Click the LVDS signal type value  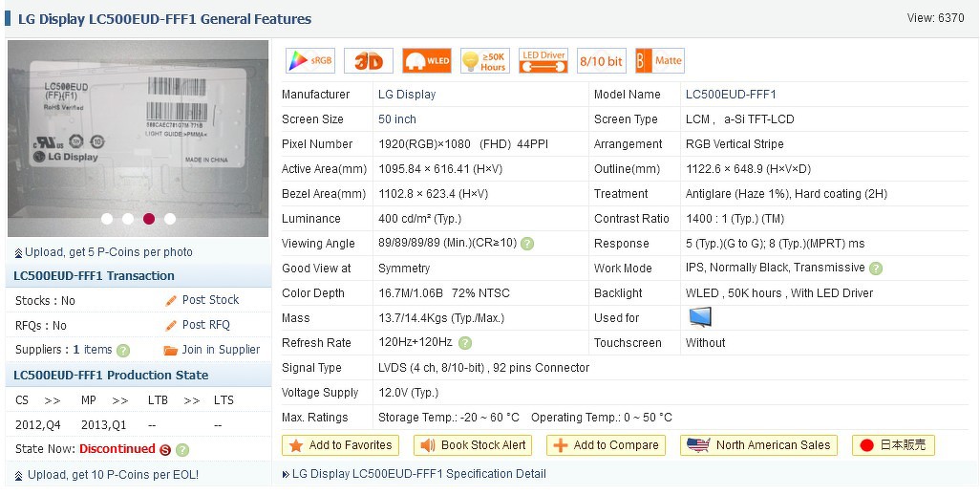(x=483, y=368)
